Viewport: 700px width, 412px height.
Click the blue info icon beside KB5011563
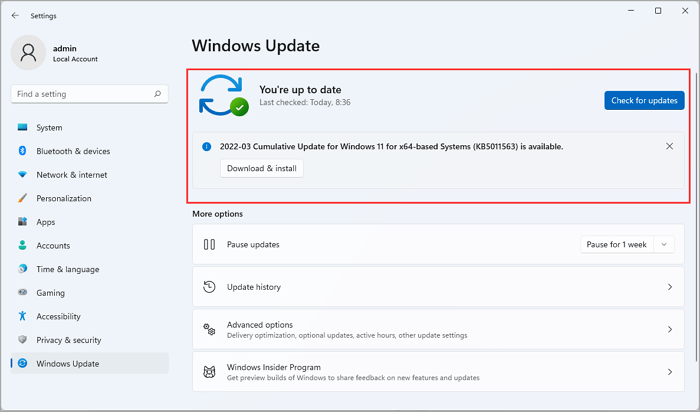pyautogui.click(x=207, y=146)
